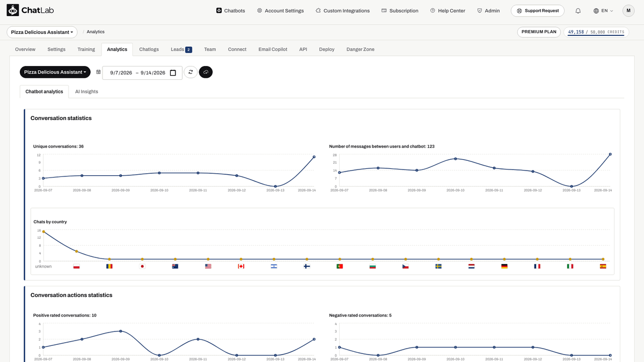
Task: Open the breadcrumb Pizza Delicious Assistant dropdown
Action: point(42,32)
